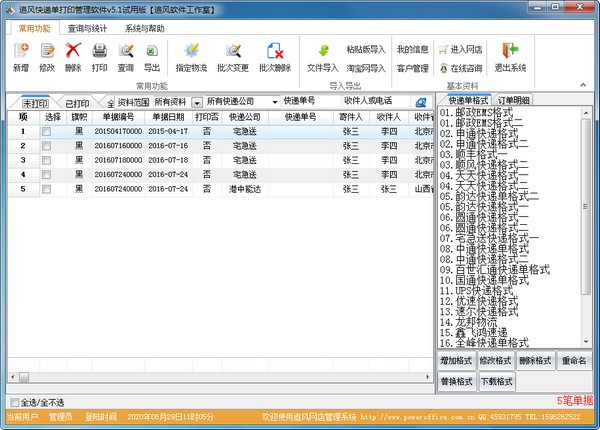
Task: Click the 替换格式 button
Action: pyautogui.click(x=457, y=381)
